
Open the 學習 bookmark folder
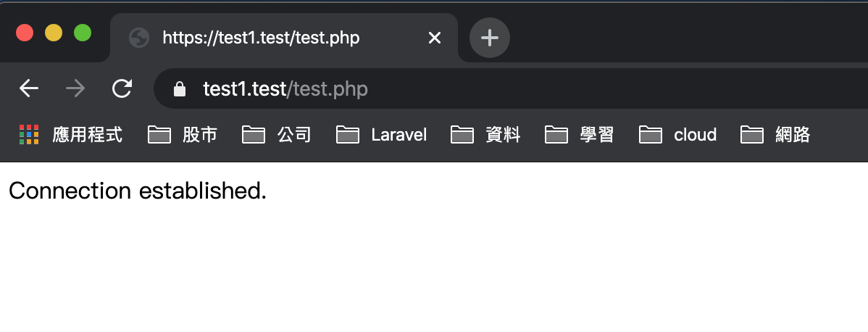click(580, 135)
